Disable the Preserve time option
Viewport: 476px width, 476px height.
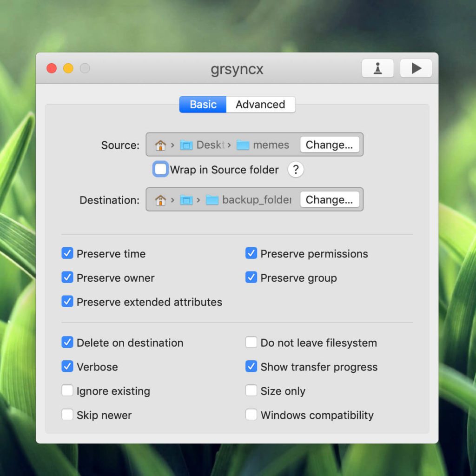(x=67, y=253)
